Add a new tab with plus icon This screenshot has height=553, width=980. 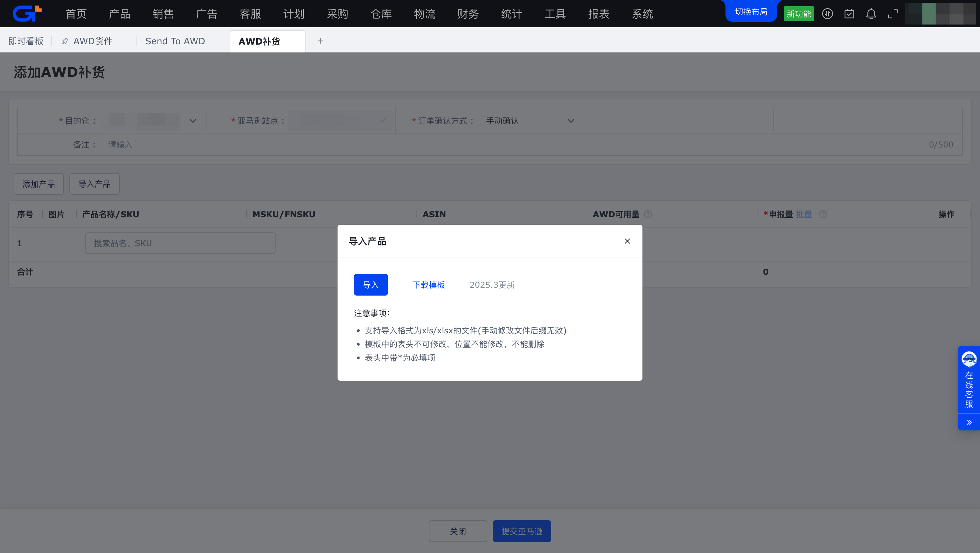click(320, 41)
